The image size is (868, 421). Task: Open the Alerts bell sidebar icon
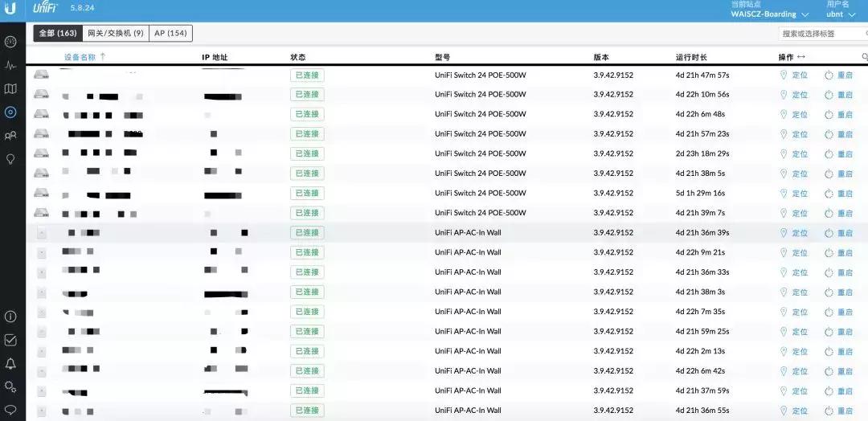click(x=10, y=363)
